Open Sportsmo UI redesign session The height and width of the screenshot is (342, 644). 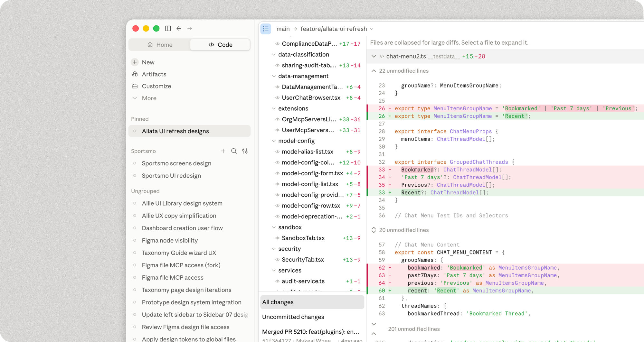pos(189,176)
